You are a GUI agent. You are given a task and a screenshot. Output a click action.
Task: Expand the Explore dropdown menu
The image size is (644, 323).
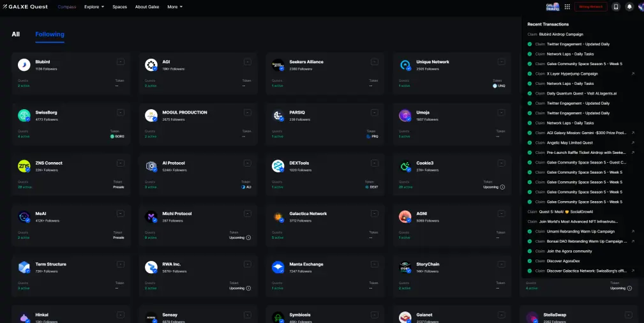(x=94, y=6)
